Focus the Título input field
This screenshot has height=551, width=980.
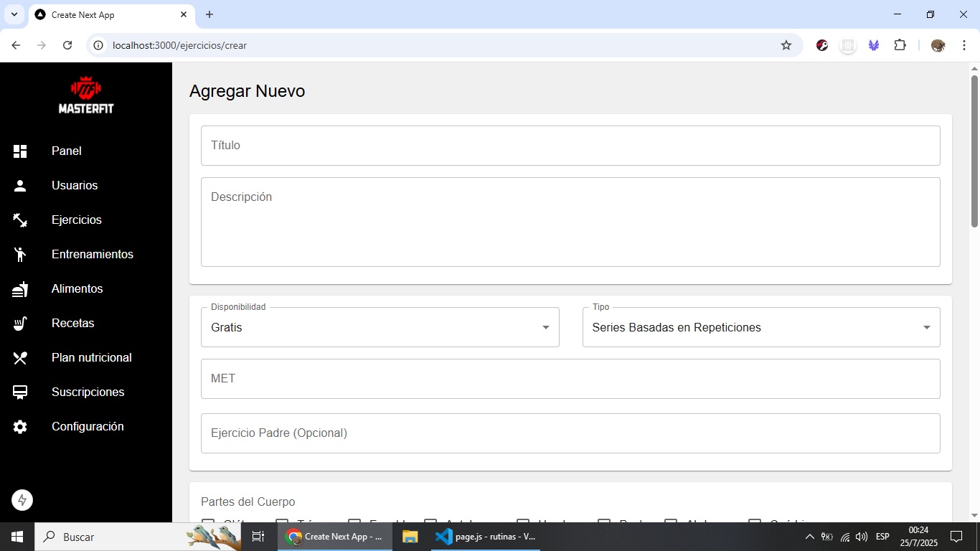570,146
